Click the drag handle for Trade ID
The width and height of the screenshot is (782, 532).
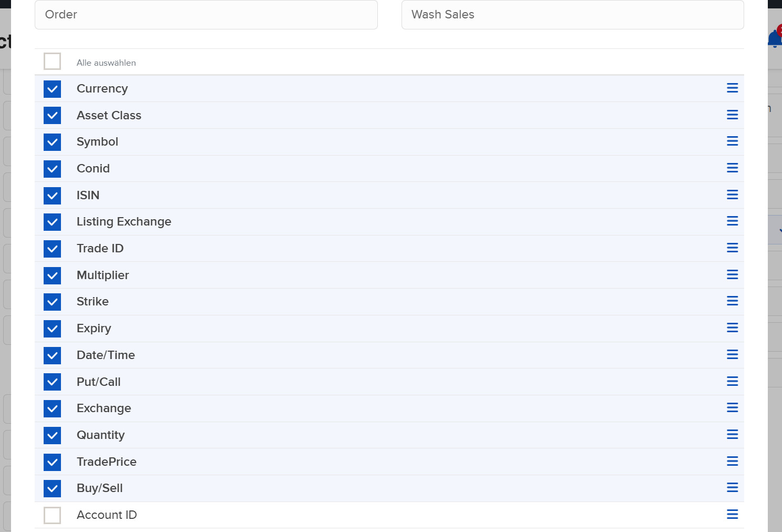tap(732, 248)
